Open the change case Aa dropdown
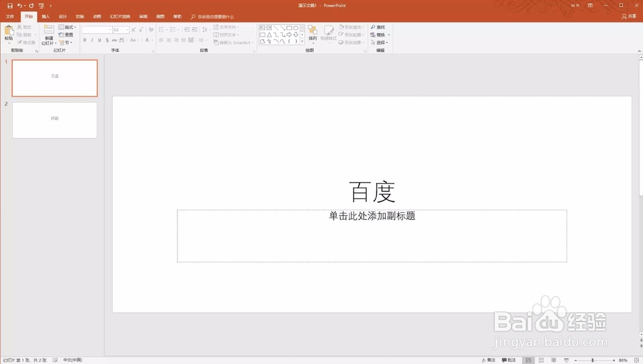Screen dimensions: 643x364 pos(134,40)
